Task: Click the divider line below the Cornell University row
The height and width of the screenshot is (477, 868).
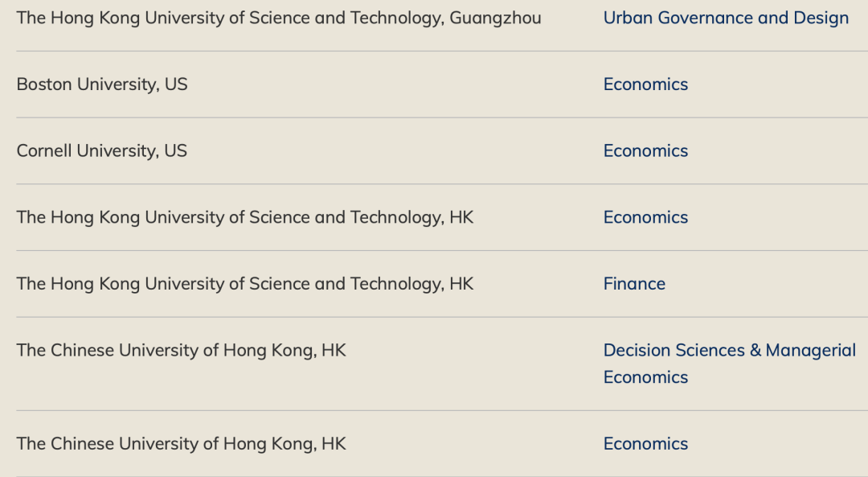Action: (442, 184)
